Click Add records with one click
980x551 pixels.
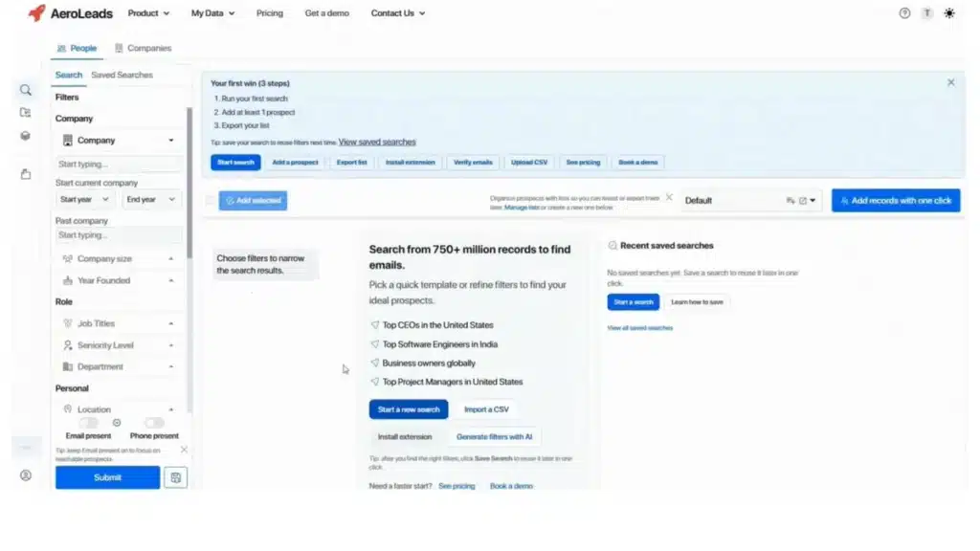point(896,201)
